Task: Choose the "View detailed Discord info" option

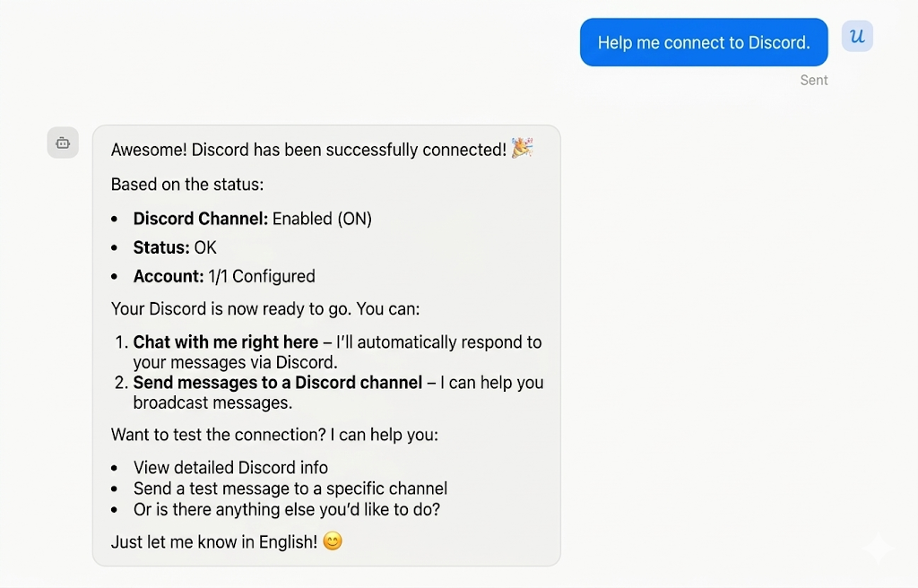Action: pyautogui.click(x=230, y=468)
